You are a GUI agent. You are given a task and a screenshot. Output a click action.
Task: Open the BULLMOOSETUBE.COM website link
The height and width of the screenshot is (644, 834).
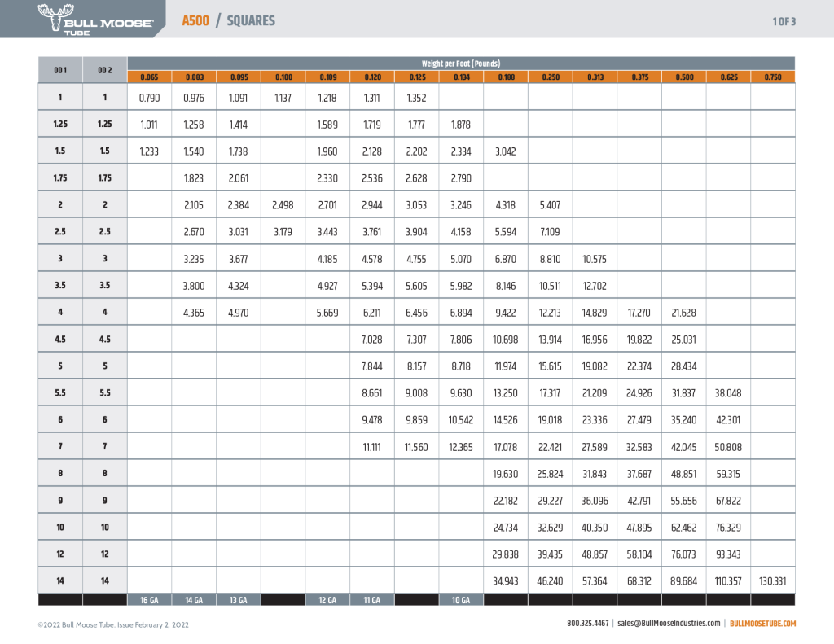point(762,624)
